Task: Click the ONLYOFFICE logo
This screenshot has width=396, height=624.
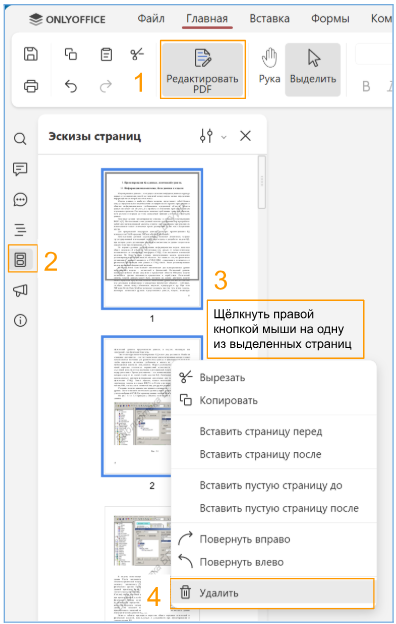Action: pyautogui.click(x=68, y=19)
